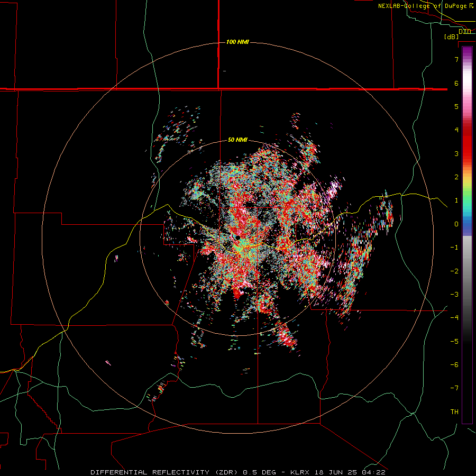
Task: Click the 5 value on the color scale
Action: [x=456, y=106]
